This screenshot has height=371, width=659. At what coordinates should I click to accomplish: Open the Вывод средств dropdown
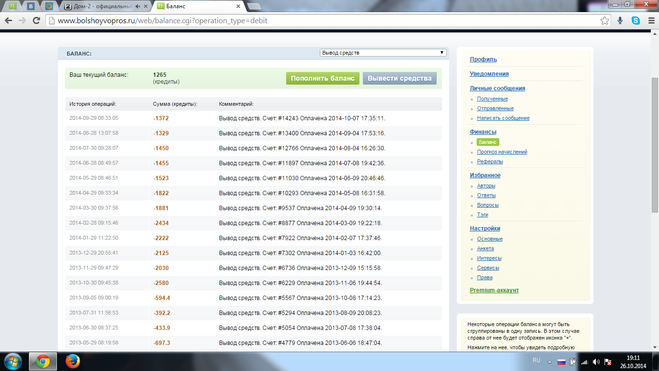point(382,53)
